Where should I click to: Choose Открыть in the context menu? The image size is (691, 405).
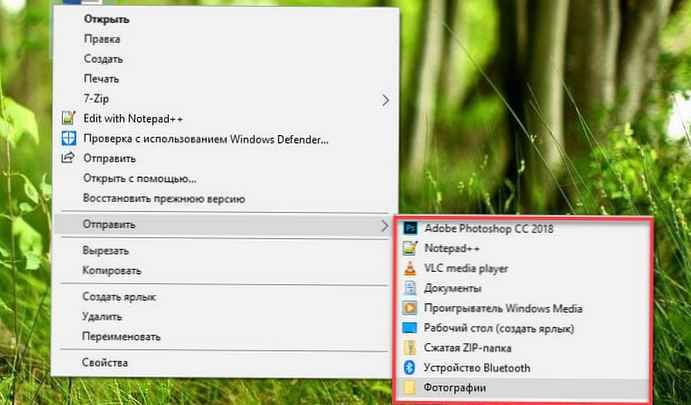107,19
